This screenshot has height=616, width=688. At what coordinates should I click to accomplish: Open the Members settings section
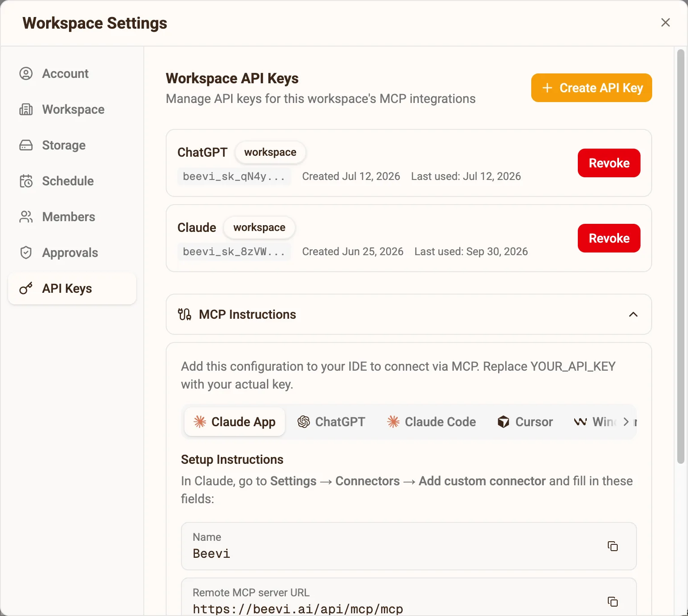(x=72, y=217)
